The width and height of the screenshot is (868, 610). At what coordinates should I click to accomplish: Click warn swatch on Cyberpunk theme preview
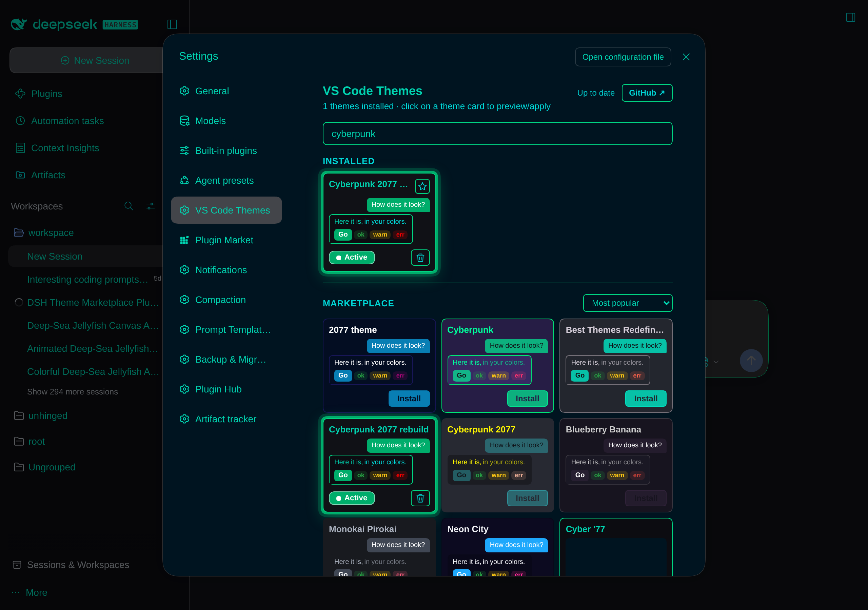click(x=499, y=376)
